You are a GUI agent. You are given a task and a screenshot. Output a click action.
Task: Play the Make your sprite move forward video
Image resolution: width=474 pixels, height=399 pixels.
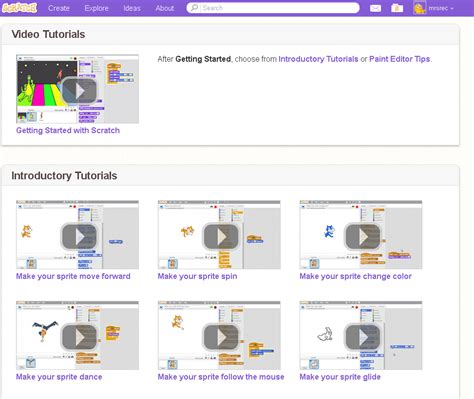point(79,237)
